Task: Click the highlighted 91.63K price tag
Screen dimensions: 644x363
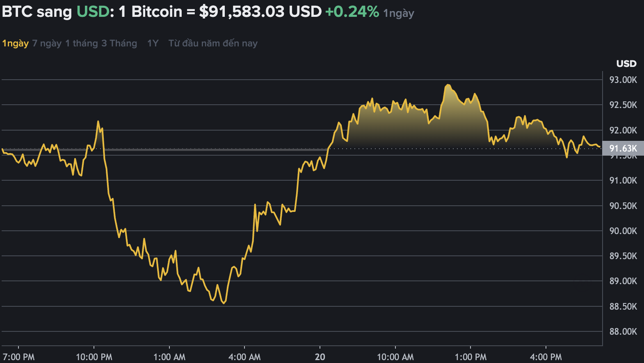Action: click(624, 149)
